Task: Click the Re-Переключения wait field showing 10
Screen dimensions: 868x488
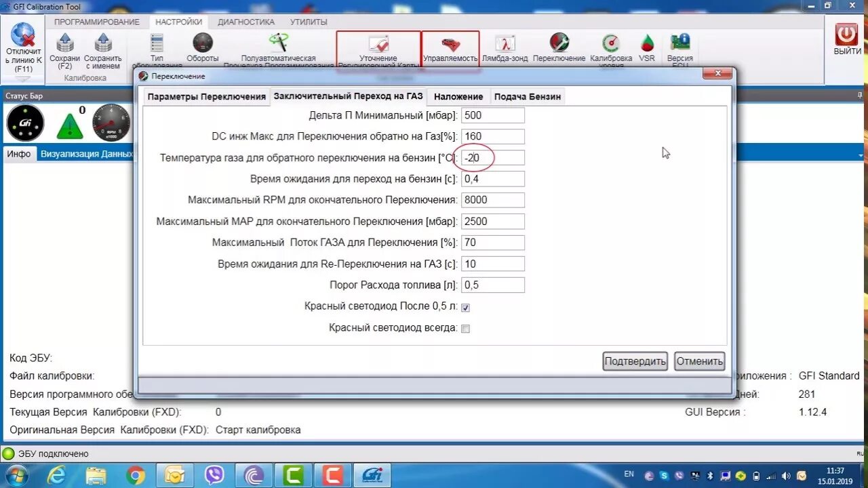Action: click(493, 264)
